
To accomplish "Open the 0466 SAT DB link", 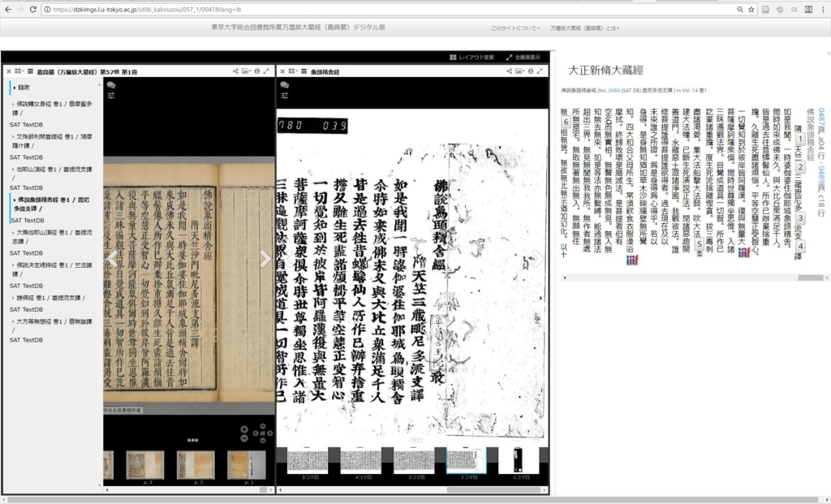I will click(x=614, y=91).
